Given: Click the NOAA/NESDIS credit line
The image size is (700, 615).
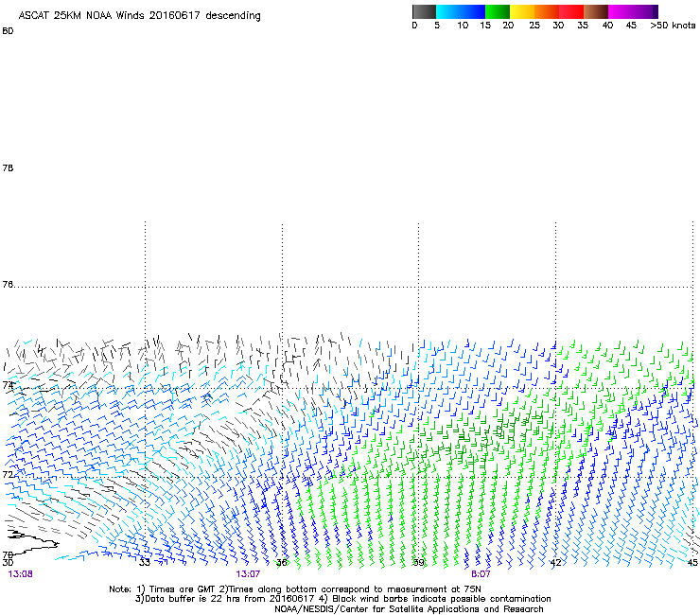Looking at the screenshot, I should click(409, 609).
